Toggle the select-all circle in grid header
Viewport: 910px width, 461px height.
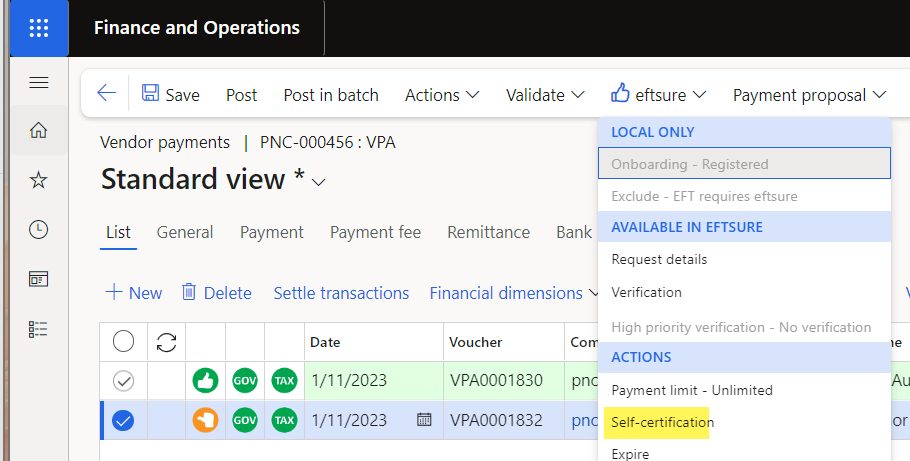(x=123, y=341)
